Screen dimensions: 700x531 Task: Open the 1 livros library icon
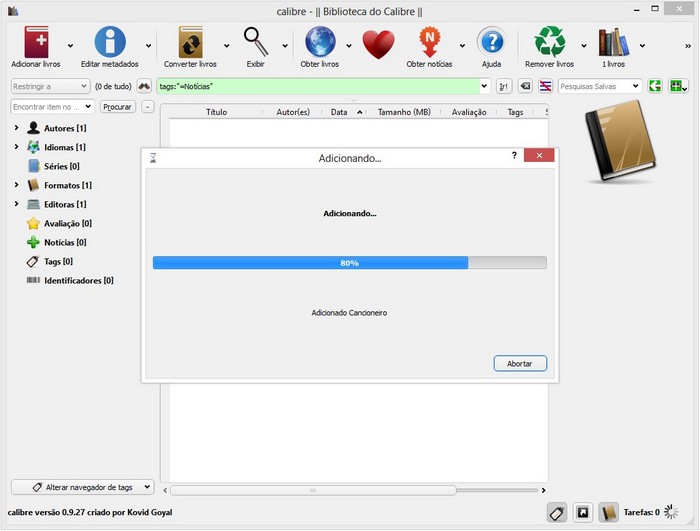[613, 42]
